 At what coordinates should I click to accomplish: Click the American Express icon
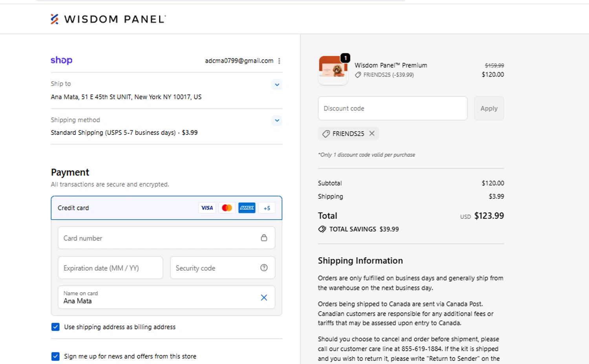tap(247, 208)
